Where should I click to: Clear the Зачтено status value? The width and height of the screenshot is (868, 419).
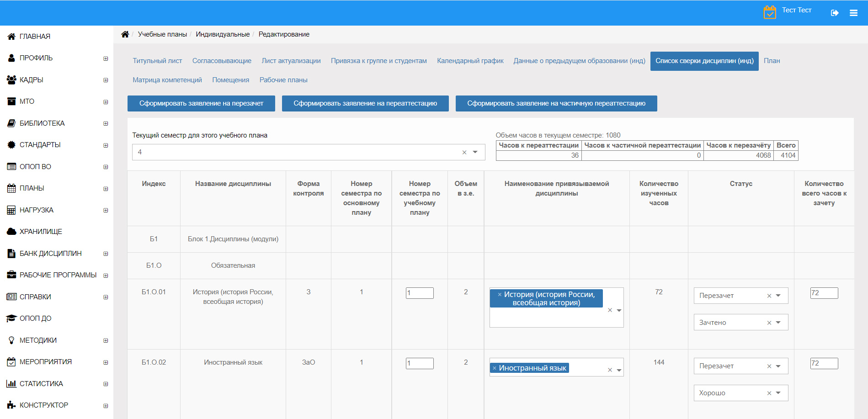769,323
